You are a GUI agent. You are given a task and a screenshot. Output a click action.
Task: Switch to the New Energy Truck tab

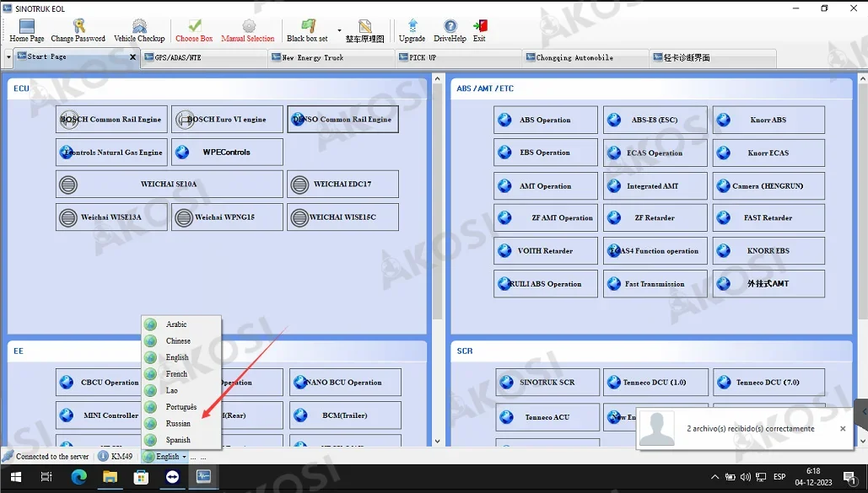pyautogui.click(x=332, y=57)
